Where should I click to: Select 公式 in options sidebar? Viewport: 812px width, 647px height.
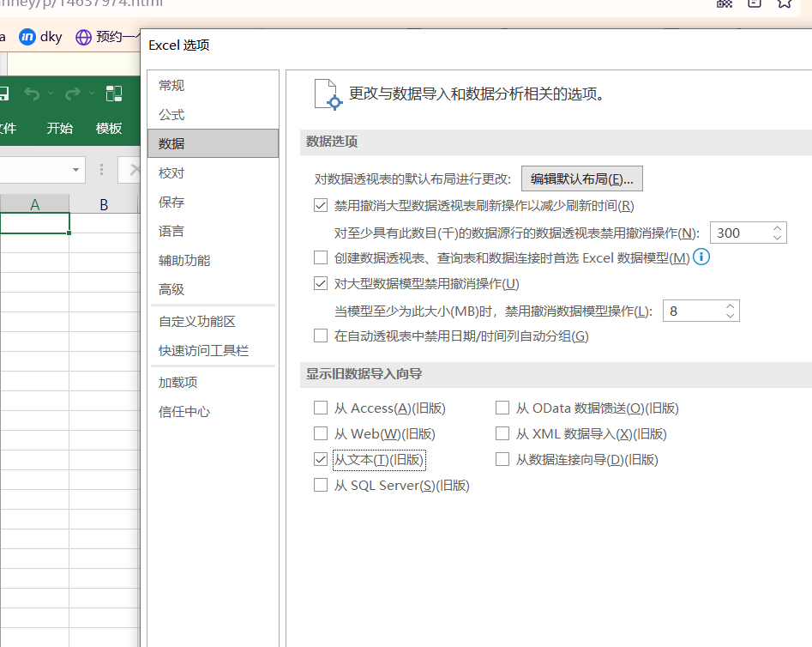[x=213, y=115]
